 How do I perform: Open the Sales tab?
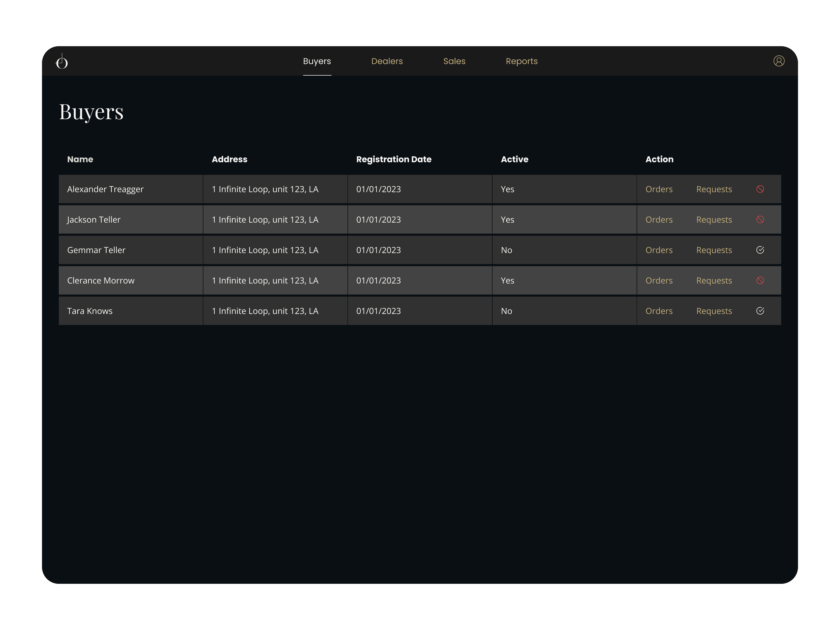click(454, 61)
